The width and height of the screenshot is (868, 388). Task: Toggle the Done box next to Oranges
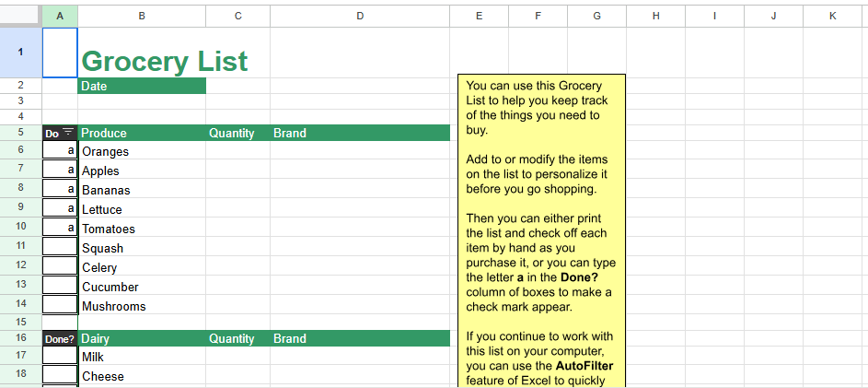[60, 151]
